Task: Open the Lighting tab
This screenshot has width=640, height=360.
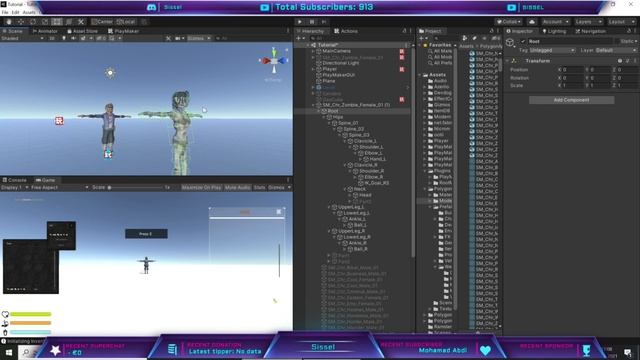Action: click(554, 31)
